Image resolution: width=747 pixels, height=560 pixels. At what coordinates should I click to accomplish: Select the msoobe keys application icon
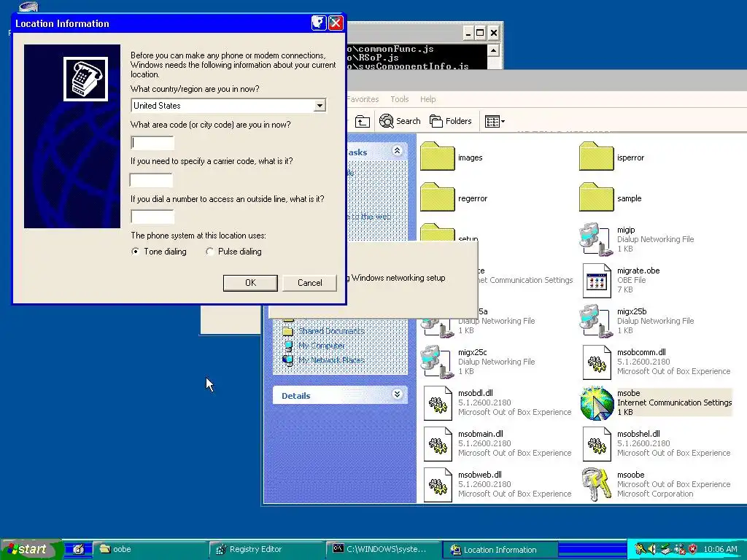coord(596,485)
